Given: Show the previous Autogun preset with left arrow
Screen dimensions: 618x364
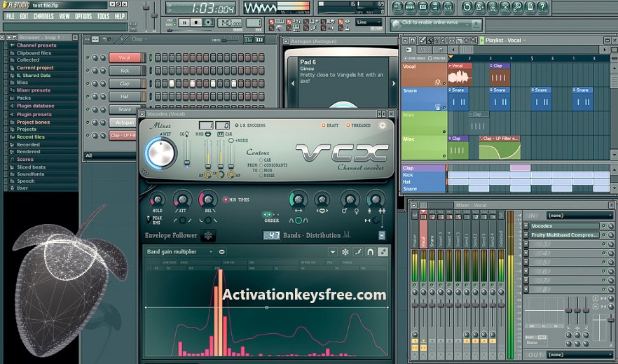Looking at the screenshot, I should 292,83.
